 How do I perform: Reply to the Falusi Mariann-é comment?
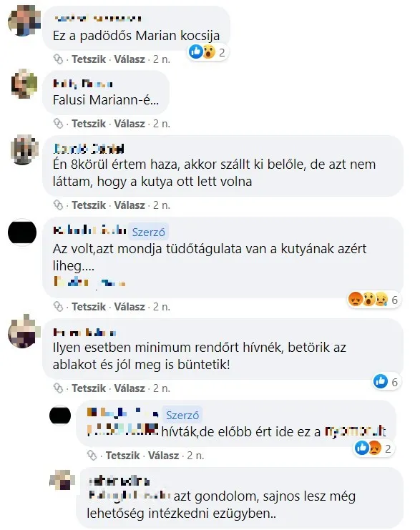[130, 124]
